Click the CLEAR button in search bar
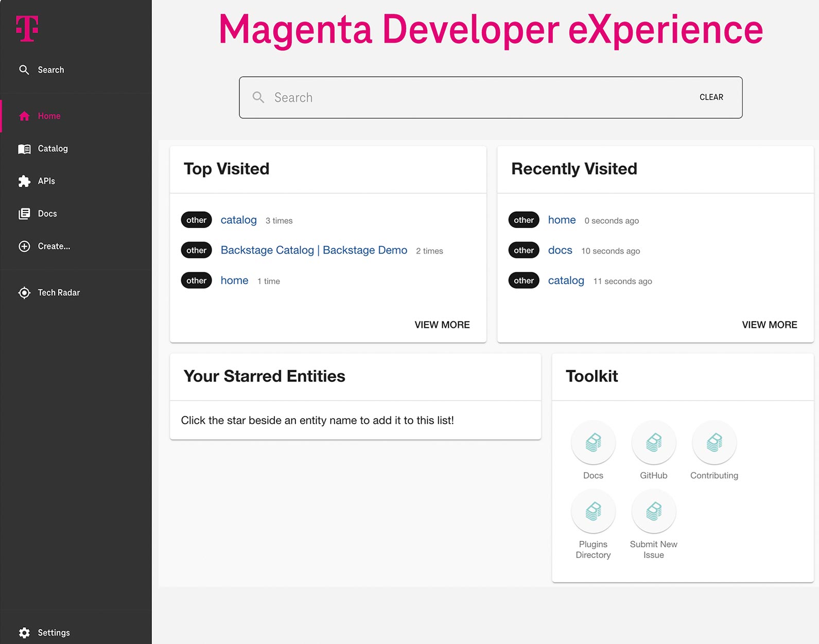 [711, 97]
